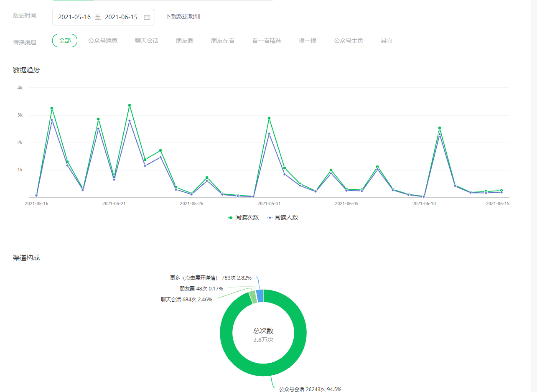
Task: Select the 其它 channel filter
Action: (386, 41)
